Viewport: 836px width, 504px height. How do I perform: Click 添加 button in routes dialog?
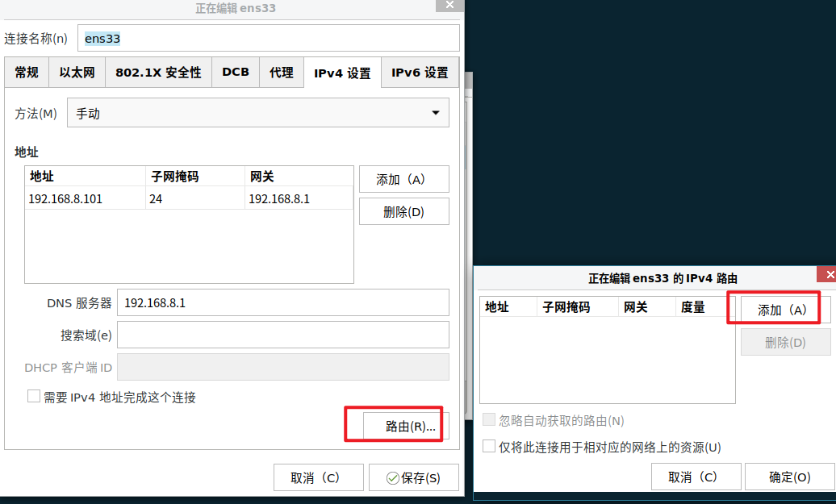coord(781,310)
